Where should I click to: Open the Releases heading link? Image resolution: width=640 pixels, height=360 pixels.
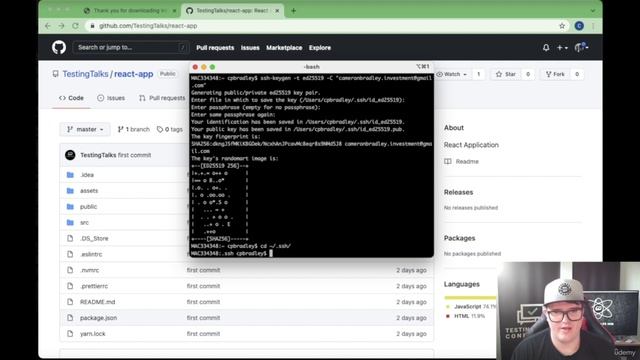(x=458, y=192)
